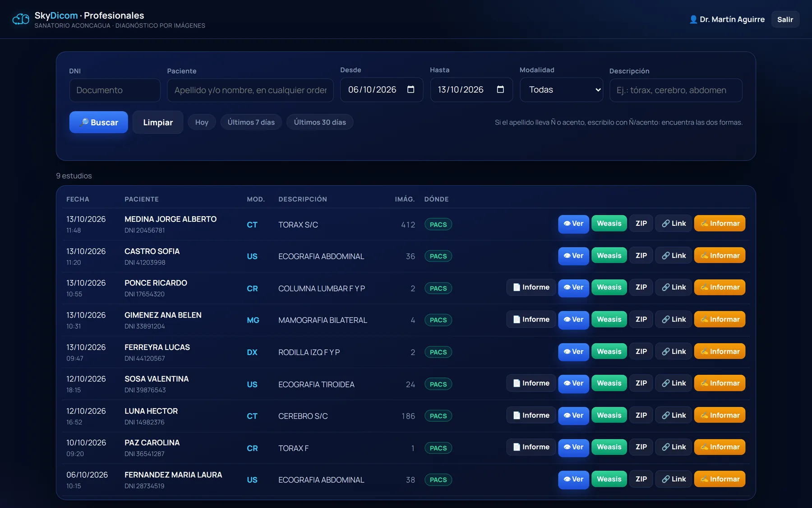Click the DESCRIPCIÓN column header

[x=303, y=199]
